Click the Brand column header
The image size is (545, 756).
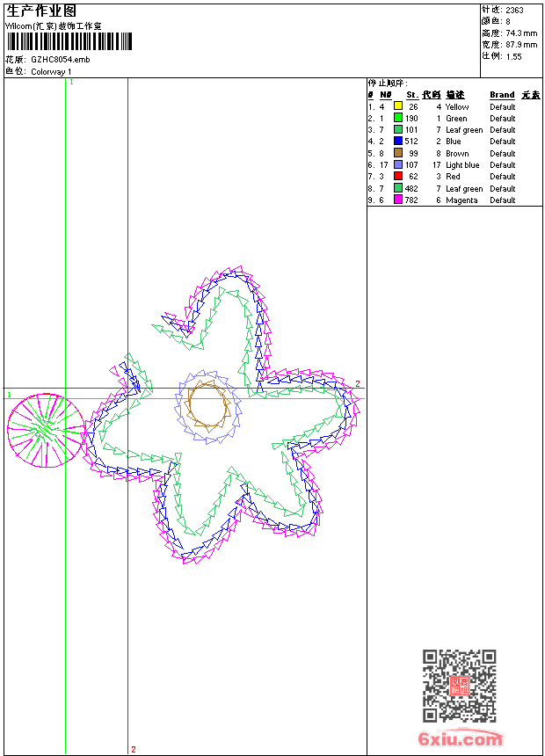pyautogui.click(x=502, y=95)
